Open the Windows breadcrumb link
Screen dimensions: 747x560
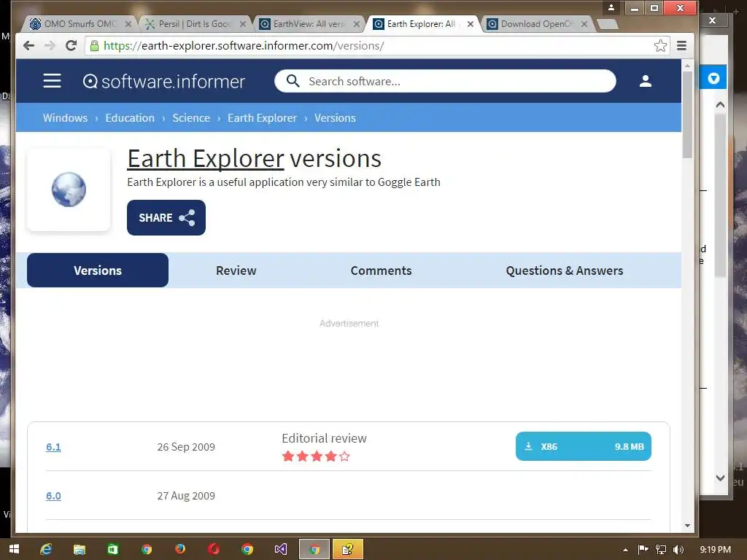(x=65, y=117)
